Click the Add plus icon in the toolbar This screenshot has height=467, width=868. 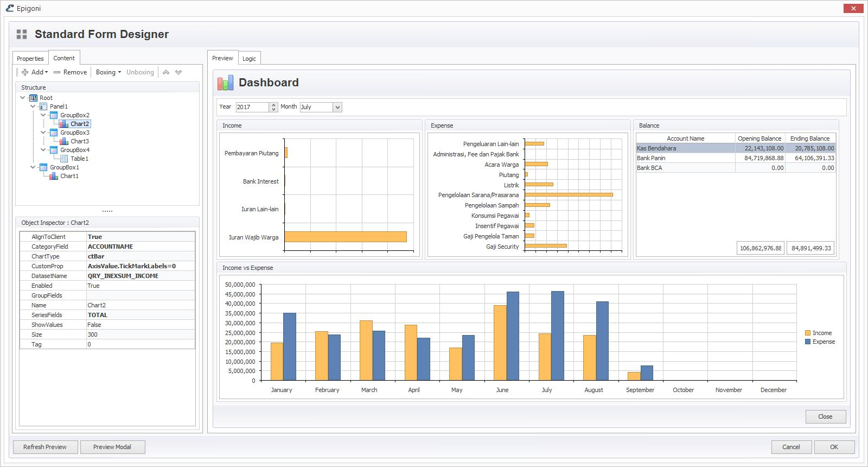tap(25, 72)
